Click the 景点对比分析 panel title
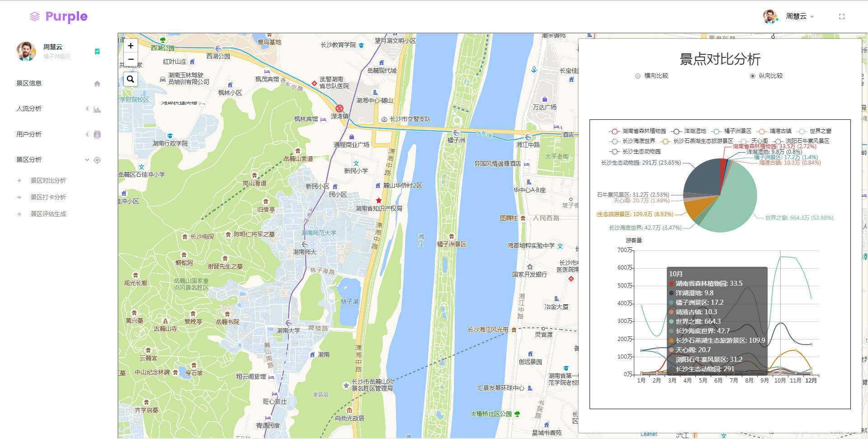 [x=720, y=59]
